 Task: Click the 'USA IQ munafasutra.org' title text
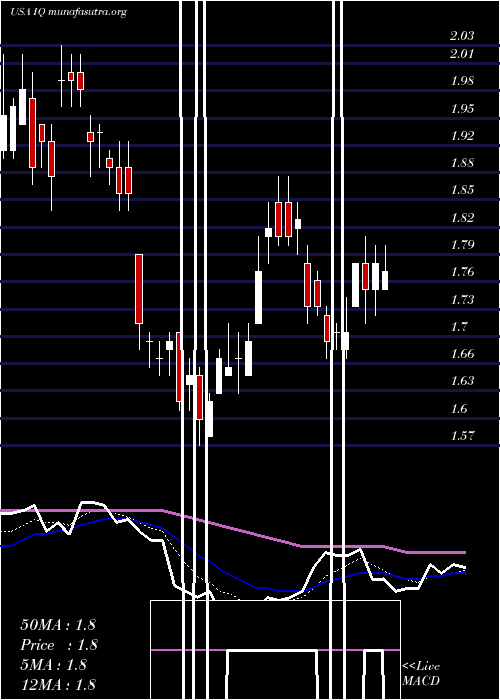click(x=69, y=12)
